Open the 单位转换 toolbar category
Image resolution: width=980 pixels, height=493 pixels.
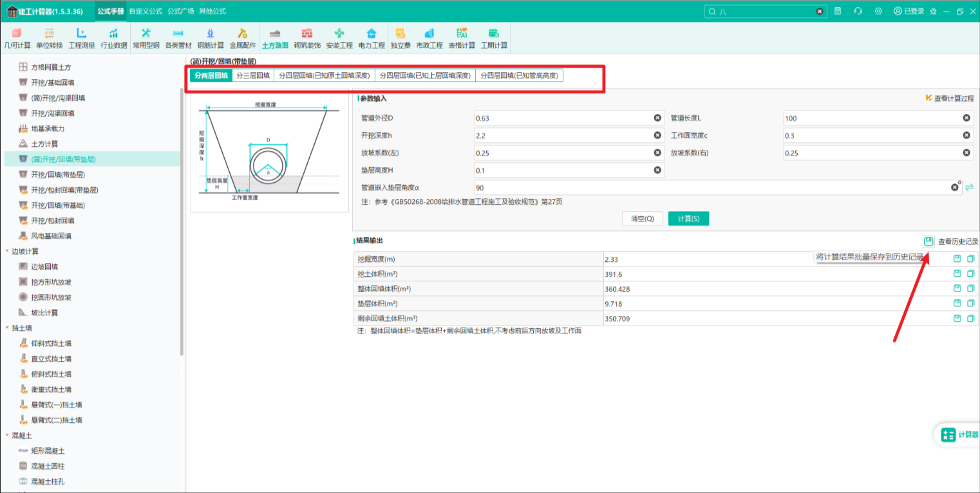pyautogui.click(x=49, y=38)
